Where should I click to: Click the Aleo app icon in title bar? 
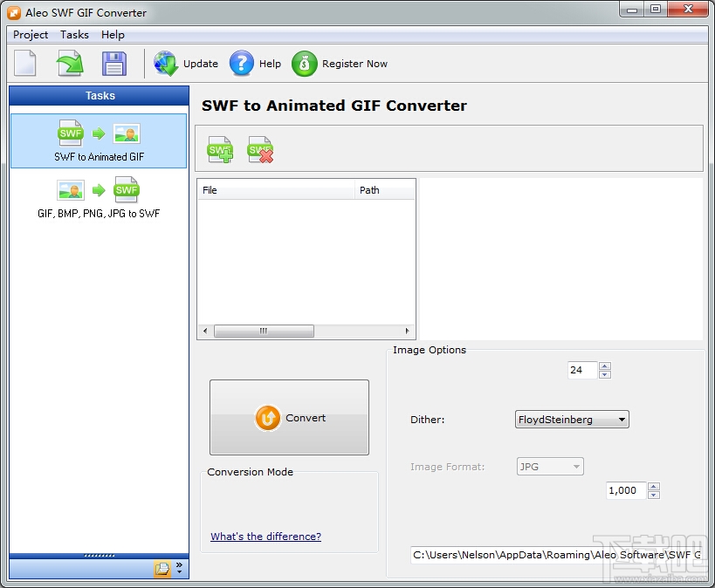pos(14,13)
